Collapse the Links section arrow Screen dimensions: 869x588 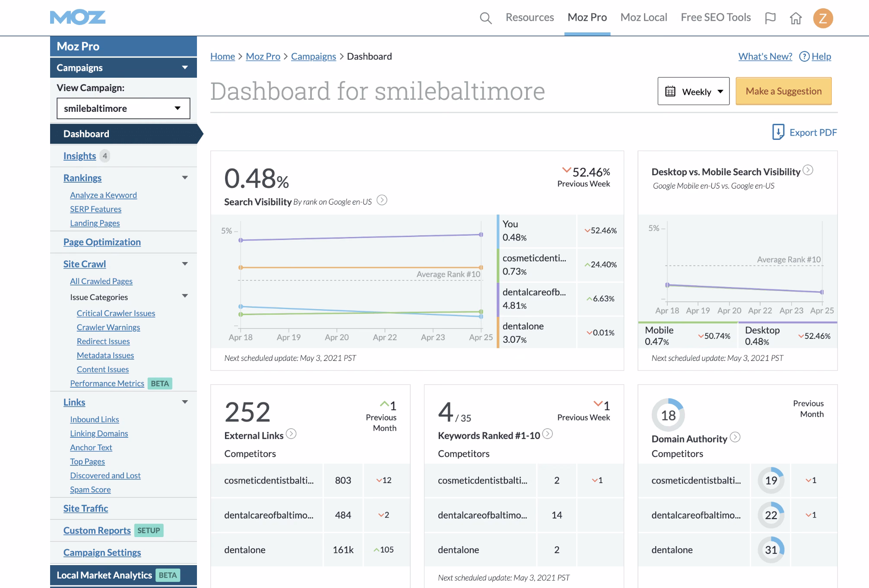click(x=185, y=402)
